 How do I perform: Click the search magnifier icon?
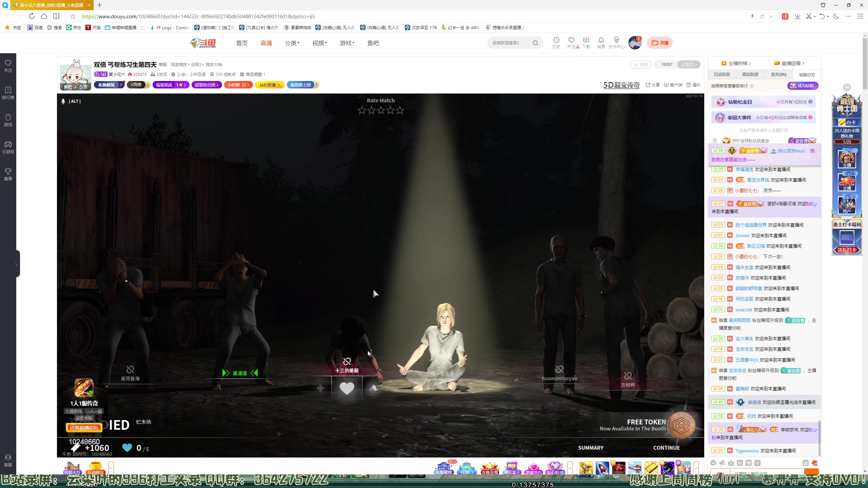pos(535,43)
